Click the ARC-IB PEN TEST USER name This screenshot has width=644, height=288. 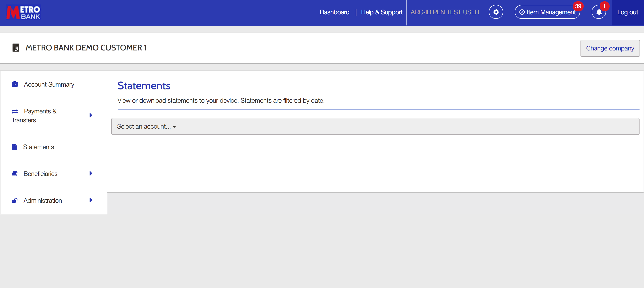click(x=445, y=12)
